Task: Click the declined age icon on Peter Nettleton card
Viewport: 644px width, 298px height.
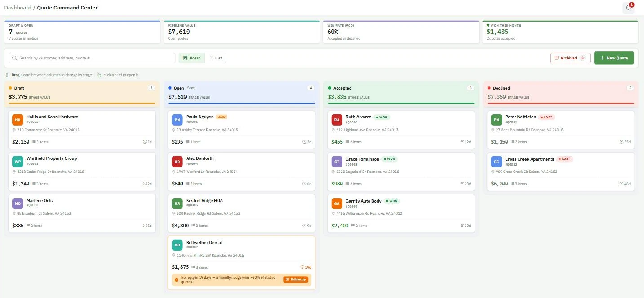Action: (622, 142)
